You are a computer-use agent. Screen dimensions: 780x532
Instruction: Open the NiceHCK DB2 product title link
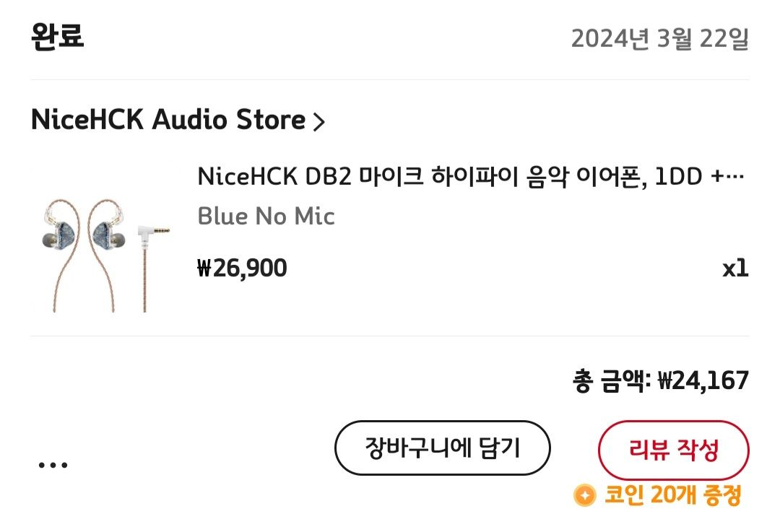(x=473, y=173)
